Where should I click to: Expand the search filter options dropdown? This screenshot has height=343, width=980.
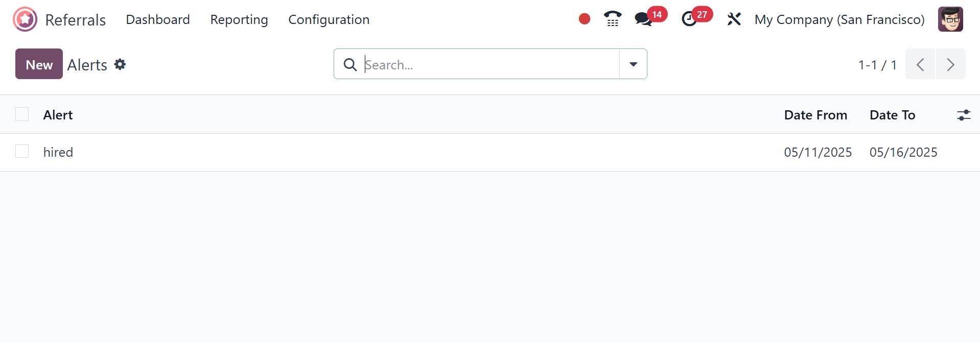click(x=633, y=64)
